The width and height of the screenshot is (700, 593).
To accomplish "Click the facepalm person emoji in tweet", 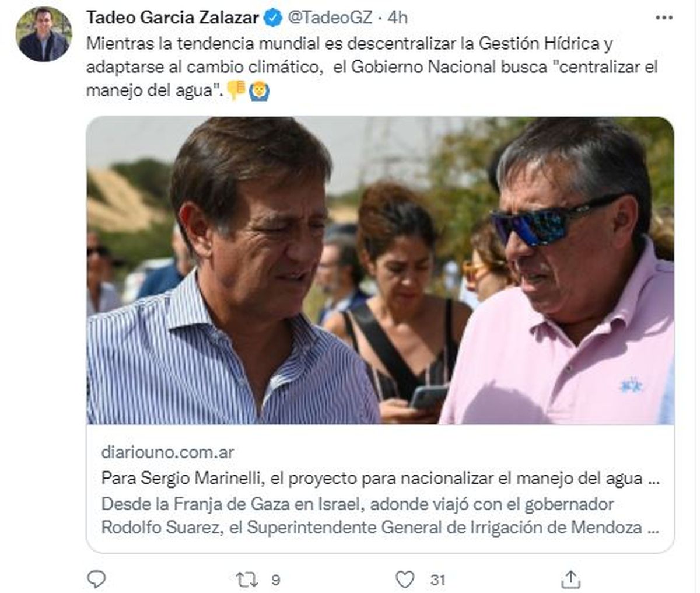I will click(x=259, y=90).
